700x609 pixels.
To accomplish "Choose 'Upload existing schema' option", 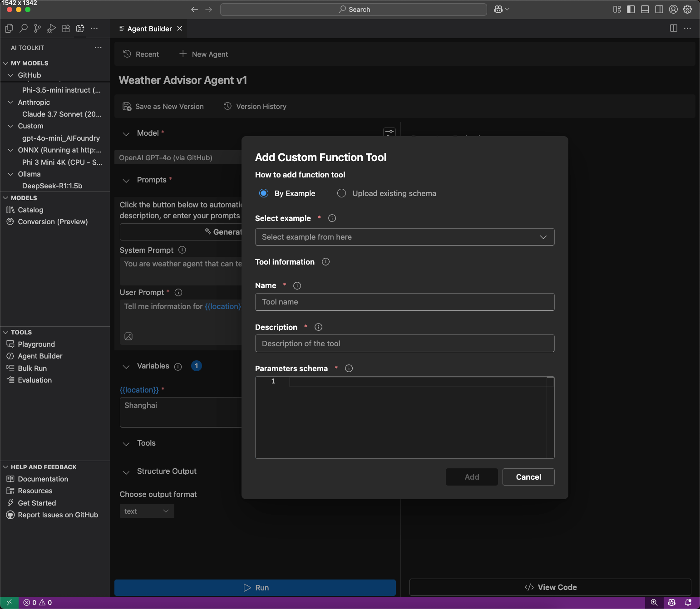I will pyautogui.click(x=341, y=193).
